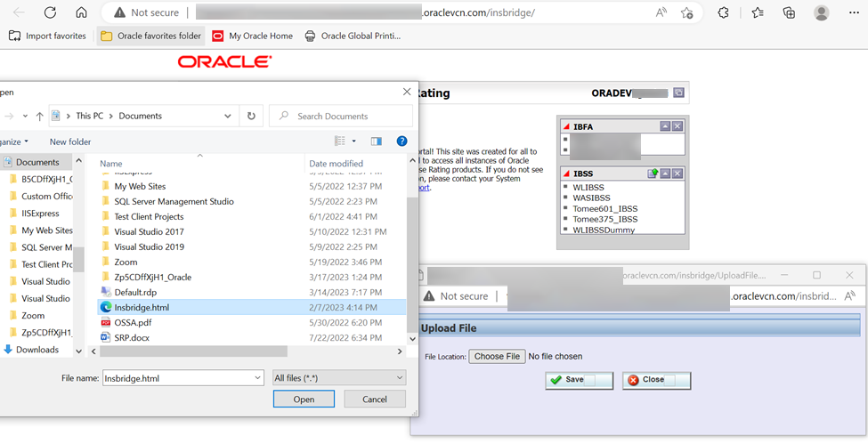
Task: Select OSSA.pdf file
Action: pyautogui.click(x=252, y=323)
